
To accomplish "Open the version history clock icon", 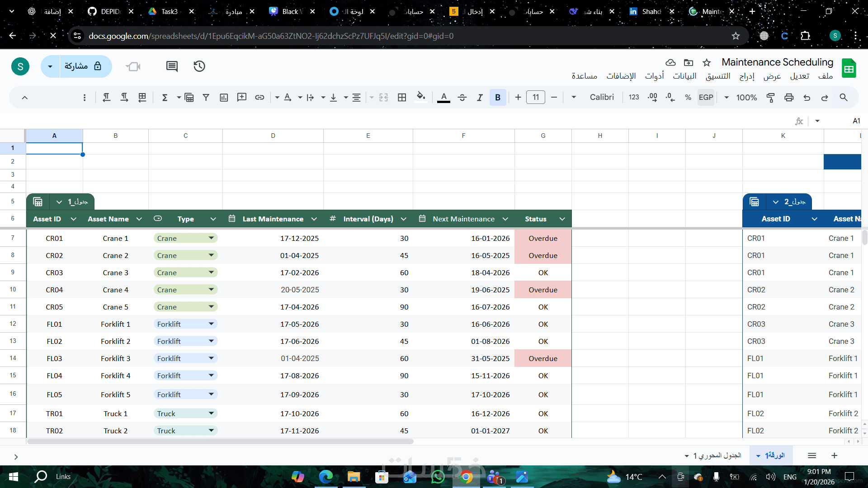I will [x=199, y=66].
